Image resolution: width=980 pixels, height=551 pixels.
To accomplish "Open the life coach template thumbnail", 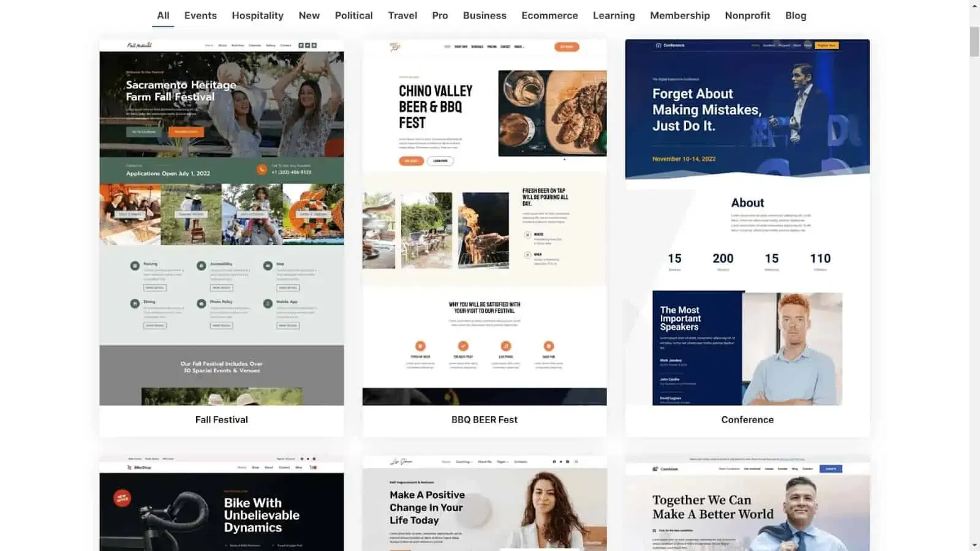I will (484, 503).
